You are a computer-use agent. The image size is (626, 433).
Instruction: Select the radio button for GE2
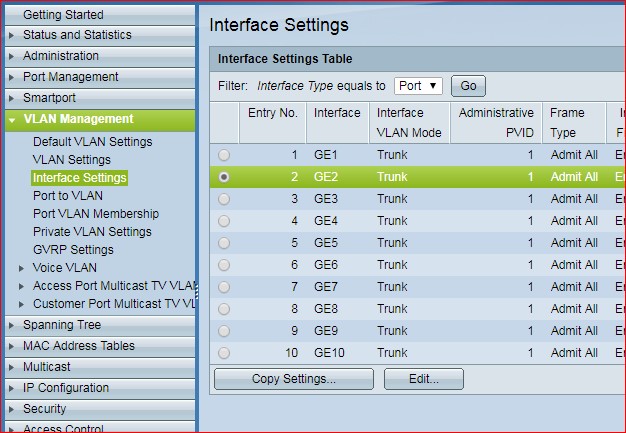click(x=224, y=177)
